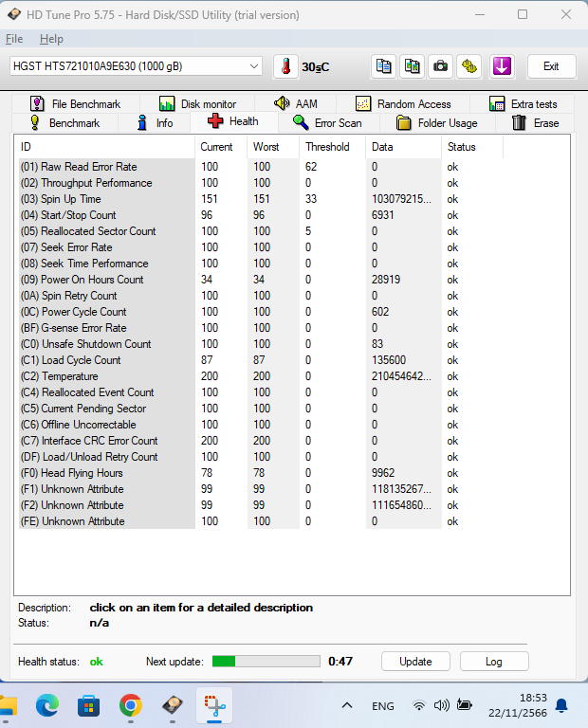Switch to the AAM tab

[x=295, y=103]
